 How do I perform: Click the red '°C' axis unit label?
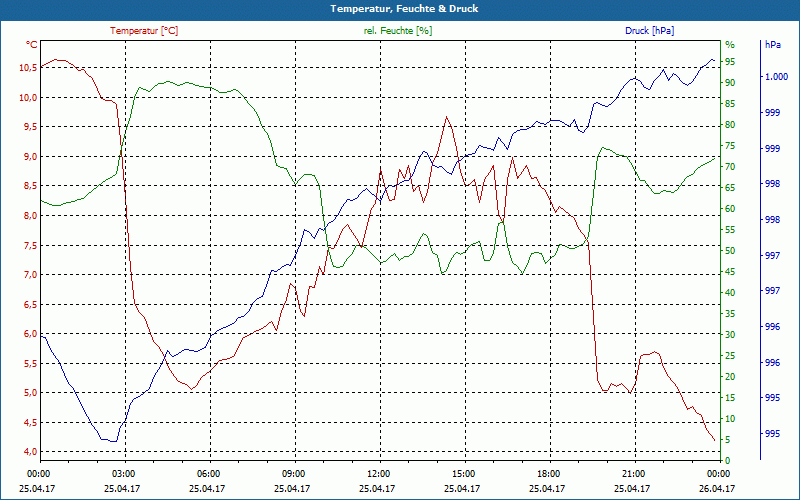tap(31, 45)
